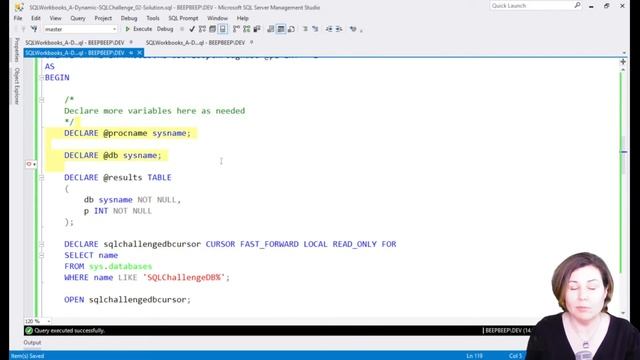
Task: Collapse the DECLARE @results TABLE outline
Action: tap(42, 178)
